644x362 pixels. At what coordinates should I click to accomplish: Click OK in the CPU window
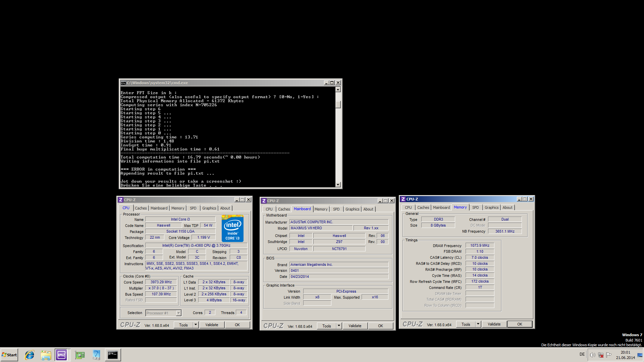coord(237,325)
